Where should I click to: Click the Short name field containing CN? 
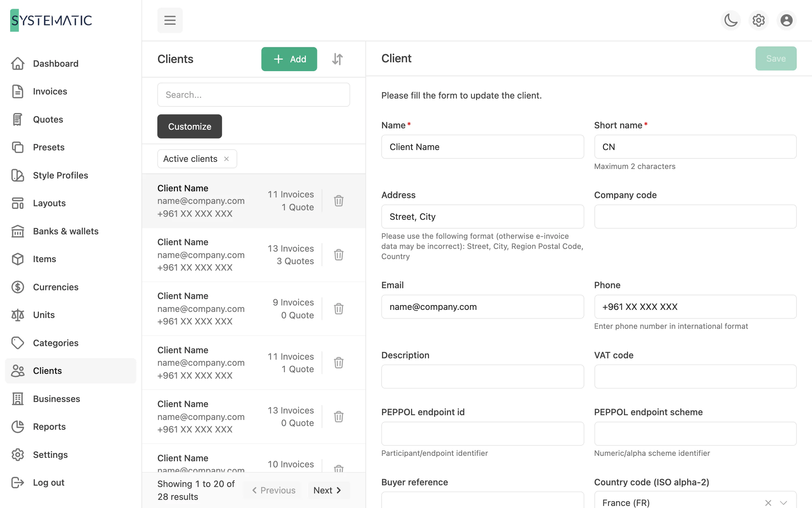point(695,147)
